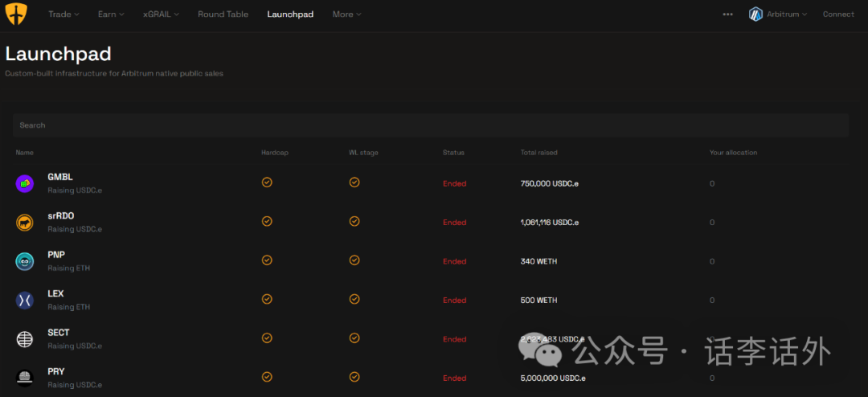Viewport: 868px width, 397px height.
Task: Click the Launchpad page heading
Action: (58, 54)
